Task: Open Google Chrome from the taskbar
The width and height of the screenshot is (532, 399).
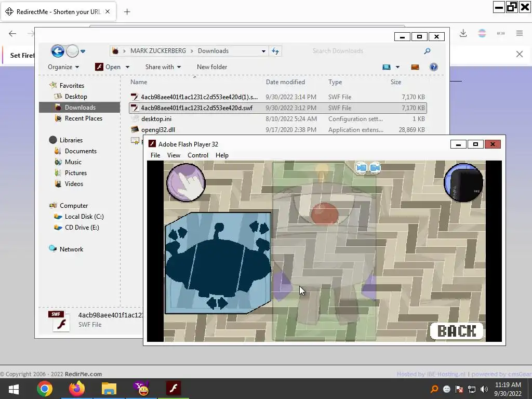Action: 45,389
